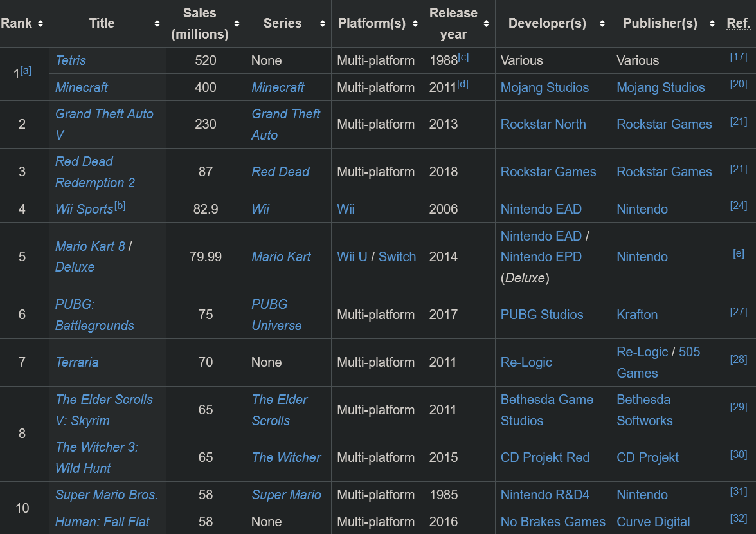Open the Tetris title link
The image size is (756, 534).
pyautogui.click(x=71, y=60)
